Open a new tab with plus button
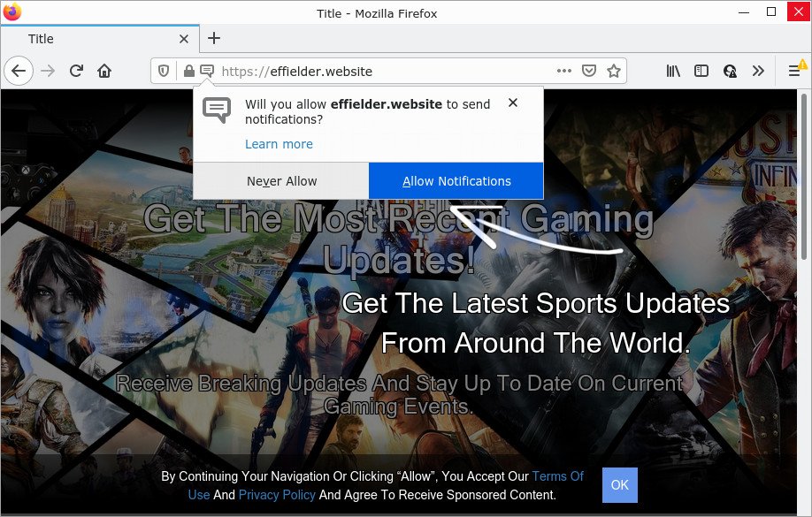Screen dimensions: 812x517 coord(214,38)
